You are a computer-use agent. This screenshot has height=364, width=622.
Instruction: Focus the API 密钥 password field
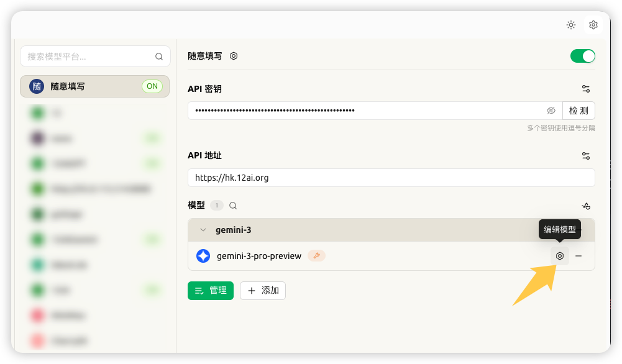(367, 111)
